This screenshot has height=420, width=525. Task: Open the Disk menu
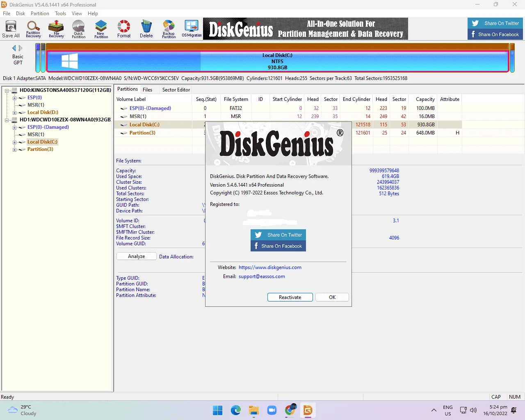tap(21, 14)
